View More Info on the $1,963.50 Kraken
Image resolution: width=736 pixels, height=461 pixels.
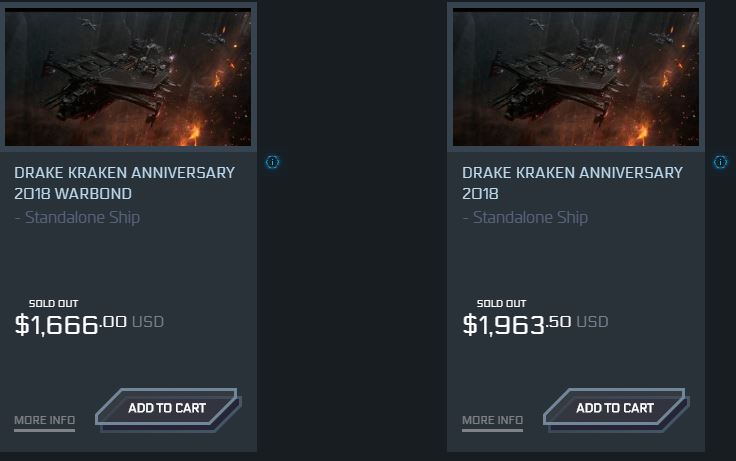[492, 420]
